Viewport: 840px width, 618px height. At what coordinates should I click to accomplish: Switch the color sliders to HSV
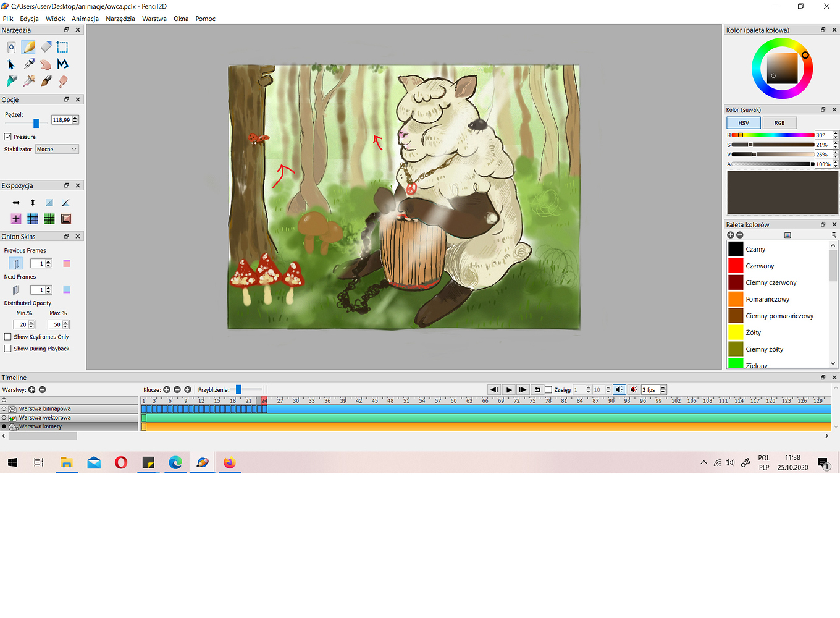tap(744, 122)
